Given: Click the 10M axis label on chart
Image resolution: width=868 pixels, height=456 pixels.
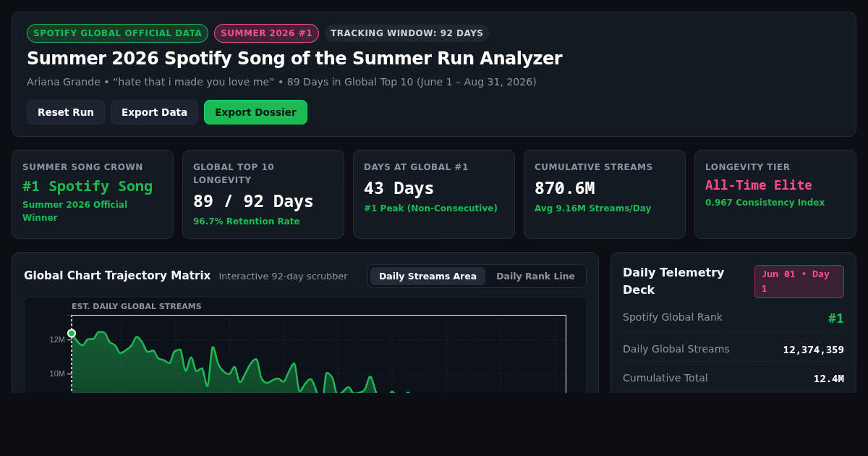Looking at the screenshot, I should (x=57, y=373).
